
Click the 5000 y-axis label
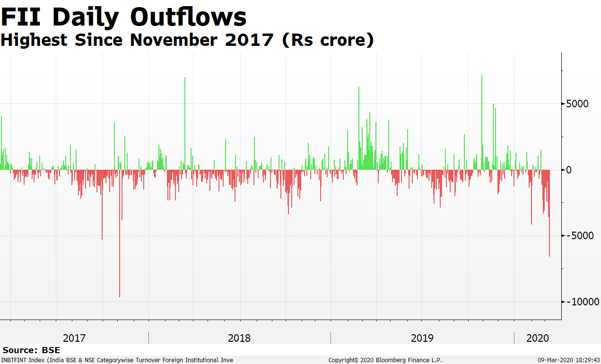coord(578,104)
